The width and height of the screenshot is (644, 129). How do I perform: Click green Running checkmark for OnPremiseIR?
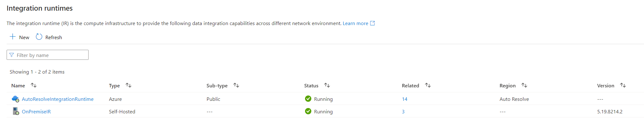(x=308, y=111)
